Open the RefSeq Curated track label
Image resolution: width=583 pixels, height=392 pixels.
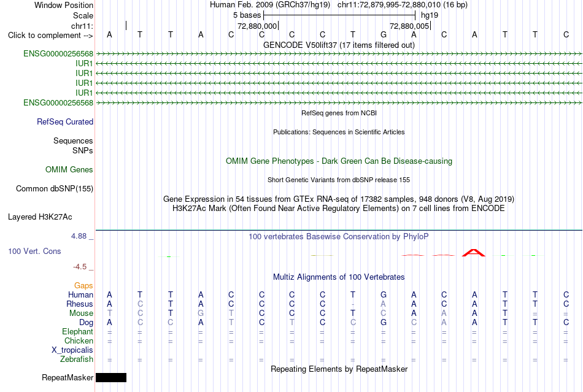pyautogui.click(x=65, y=122)
